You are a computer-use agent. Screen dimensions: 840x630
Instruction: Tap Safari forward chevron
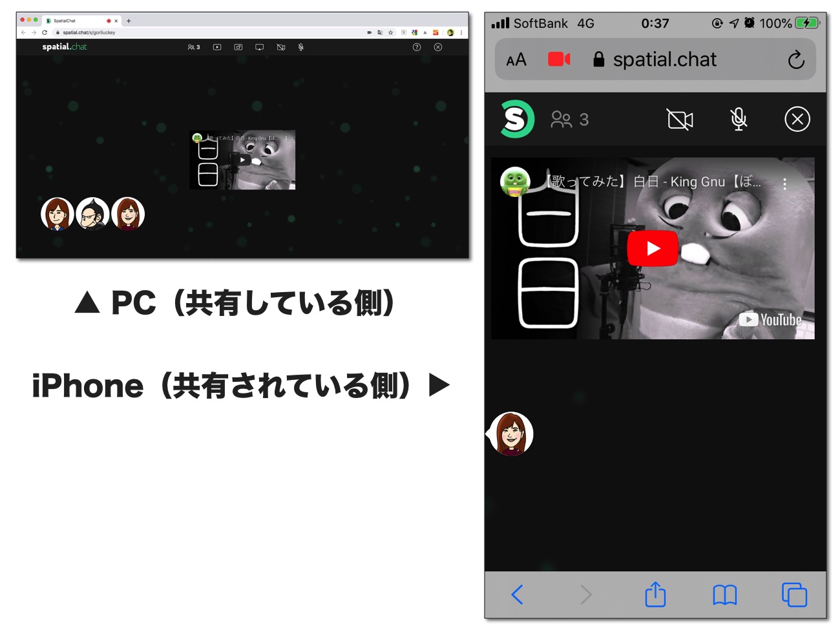point(585,594)
